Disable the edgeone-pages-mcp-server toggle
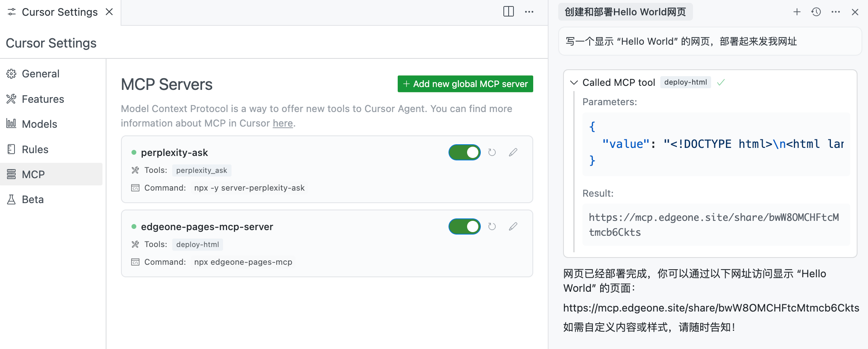 point(464,226)
